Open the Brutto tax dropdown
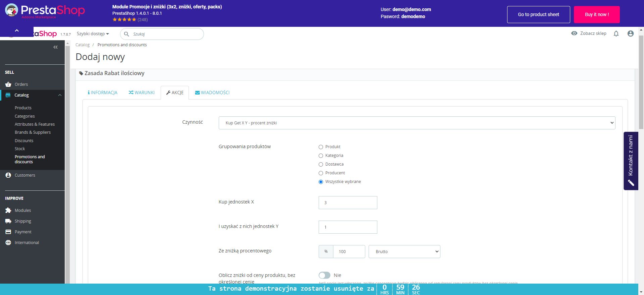The image size is (644, 295). coord(404,252)
